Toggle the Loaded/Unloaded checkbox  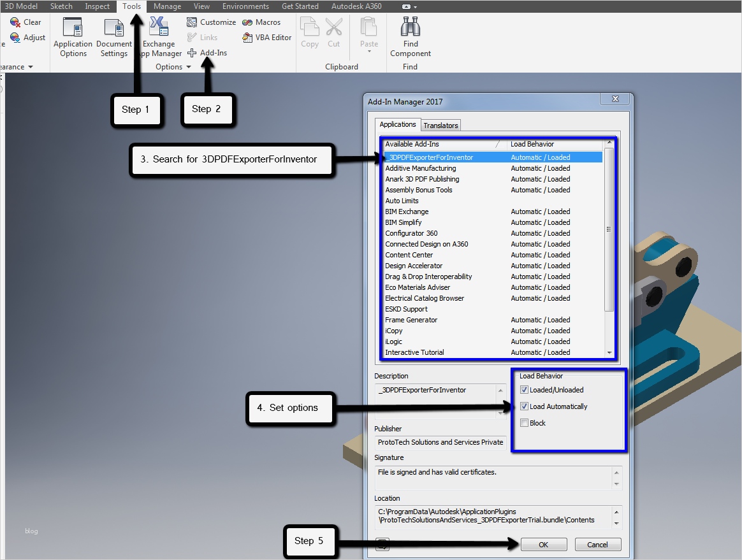tap(524, 390)
